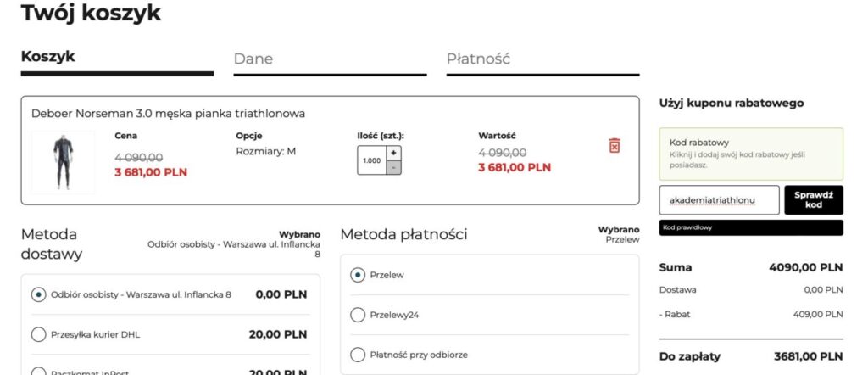Delete the wetsuit using the red trash icon
Screen dimensions: 868x375
[x=615, y=146]
